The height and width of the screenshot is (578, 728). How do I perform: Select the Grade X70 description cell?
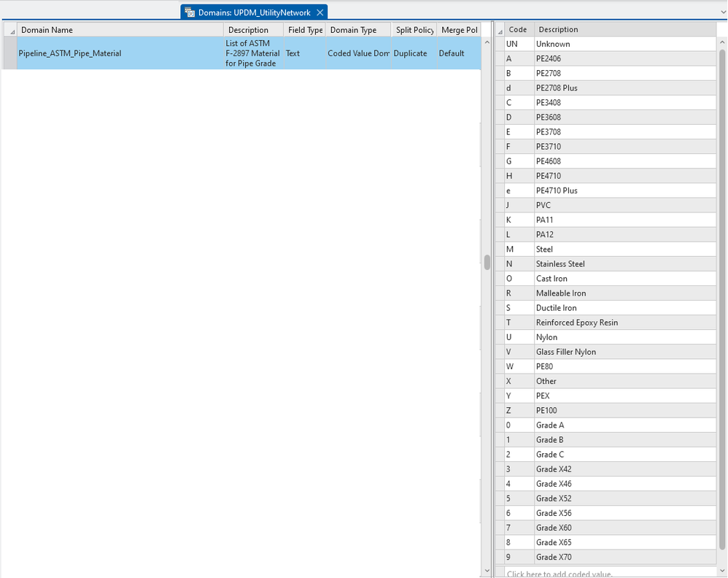(x=625, y=557)
